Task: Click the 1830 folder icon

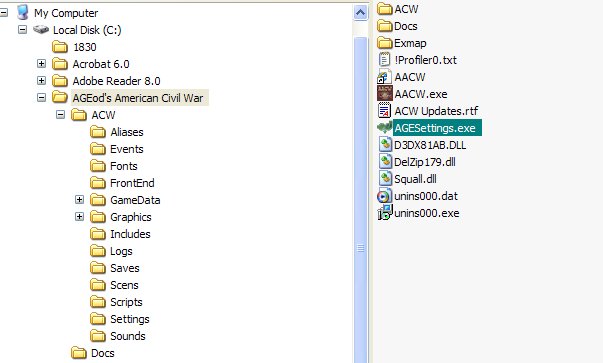Action: click(x=60, y=47)
